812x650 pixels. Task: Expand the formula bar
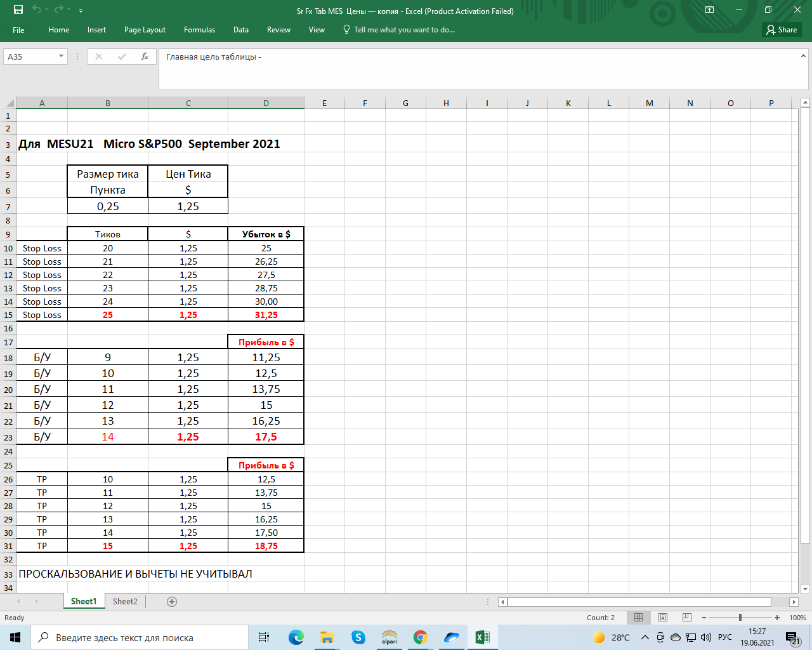pyautogui.click(x=803, y=56)
